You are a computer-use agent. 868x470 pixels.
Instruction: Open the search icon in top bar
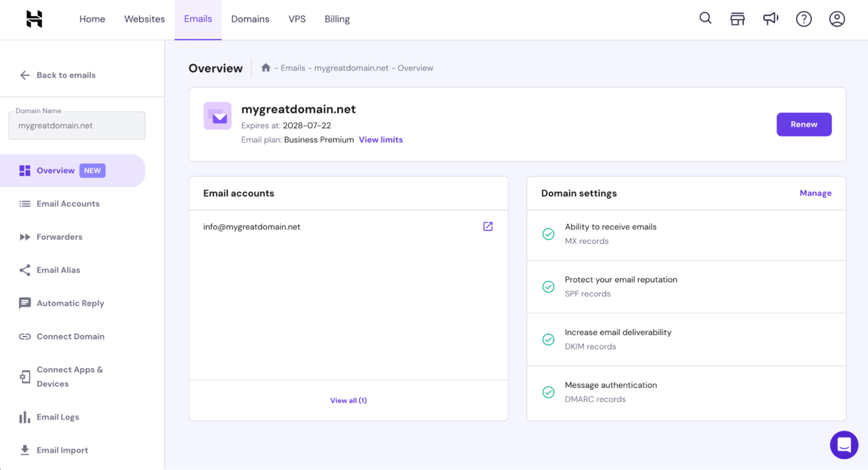coord(705,18)
